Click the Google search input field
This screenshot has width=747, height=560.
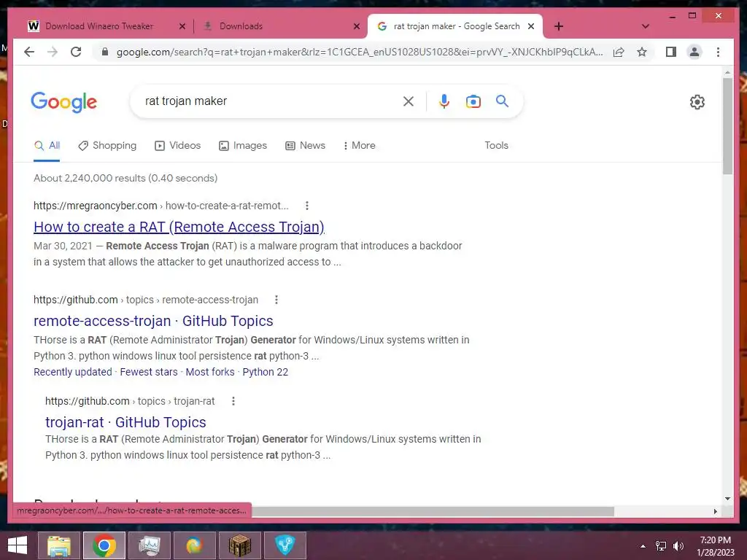pos(267,101)
